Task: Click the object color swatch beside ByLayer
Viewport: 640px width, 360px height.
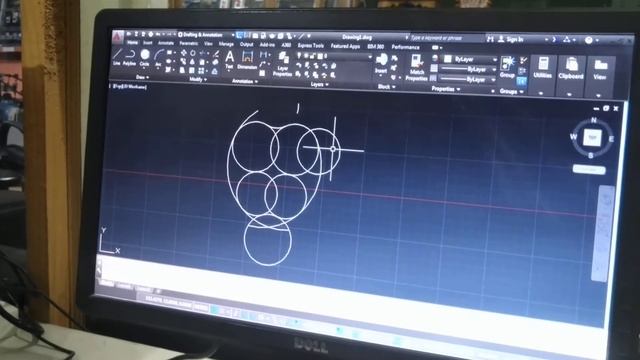Action: 447,59
